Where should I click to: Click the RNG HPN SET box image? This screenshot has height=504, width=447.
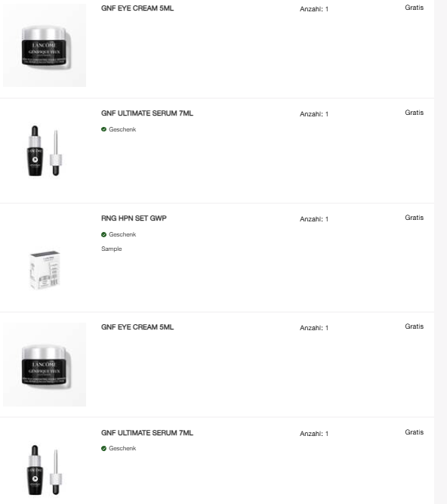pos(45,270)
